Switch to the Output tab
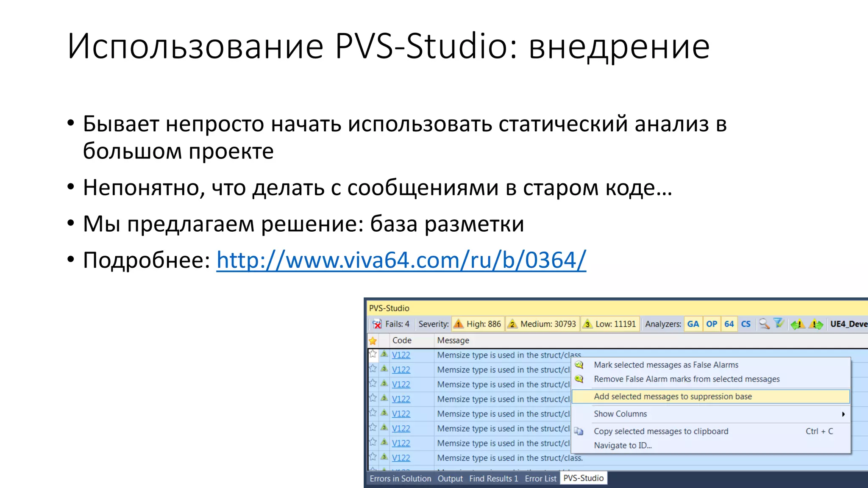This screenshot has height=488, width=868. [x=450, y=479]
